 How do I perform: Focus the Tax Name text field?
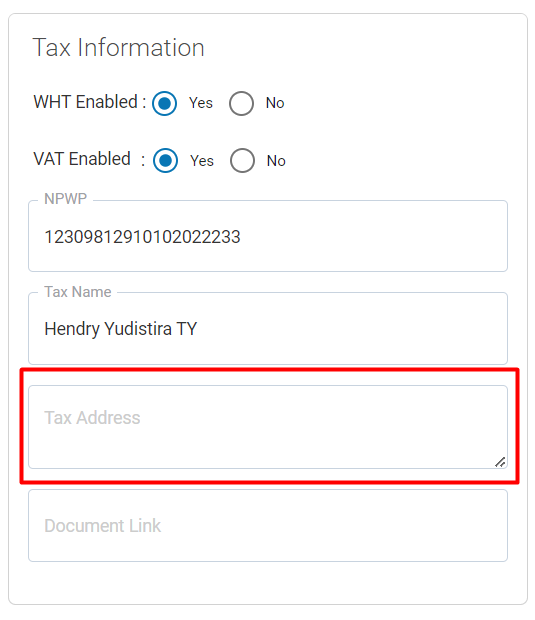pyautogui.click(x=268, y=329)
